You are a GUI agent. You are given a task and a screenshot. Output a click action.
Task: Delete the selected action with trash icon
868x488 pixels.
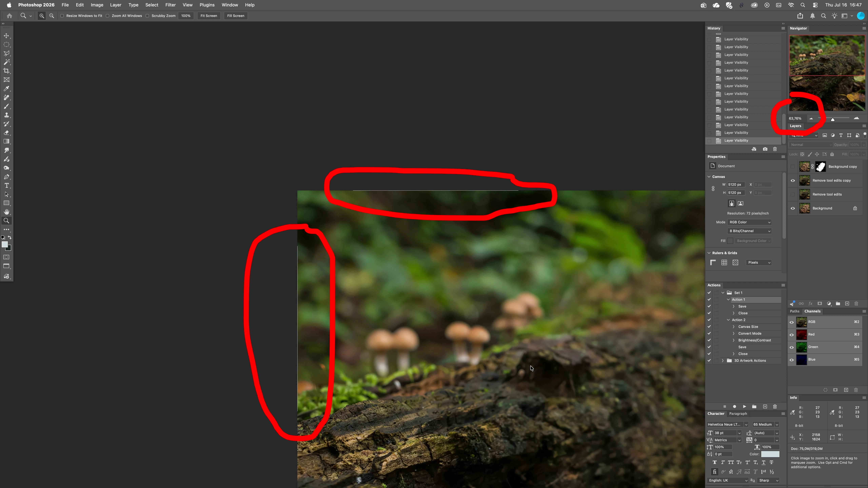tap(775, 406)
